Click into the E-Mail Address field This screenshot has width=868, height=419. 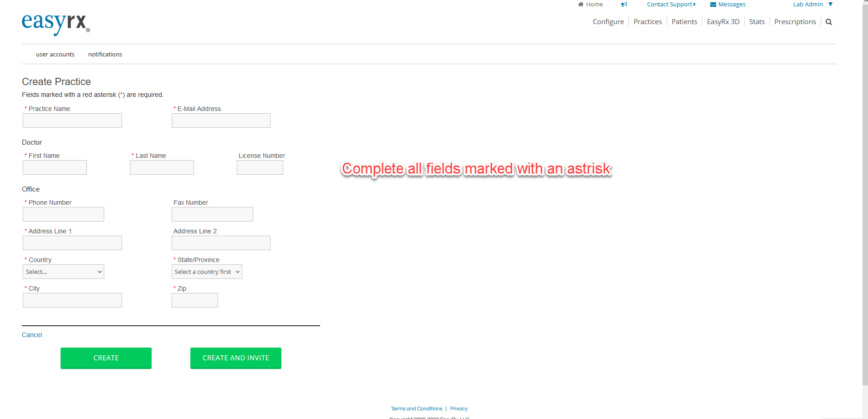(x=221, y=121)
